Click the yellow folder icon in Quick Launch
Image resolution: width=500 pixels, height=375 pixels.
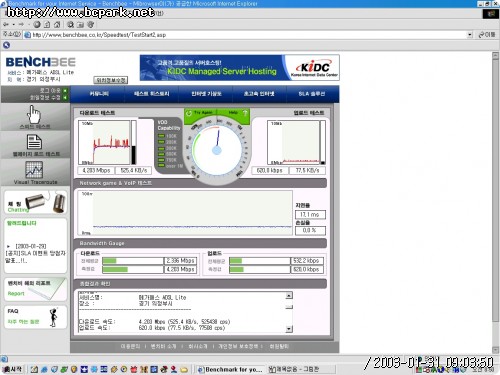[184, 370]
